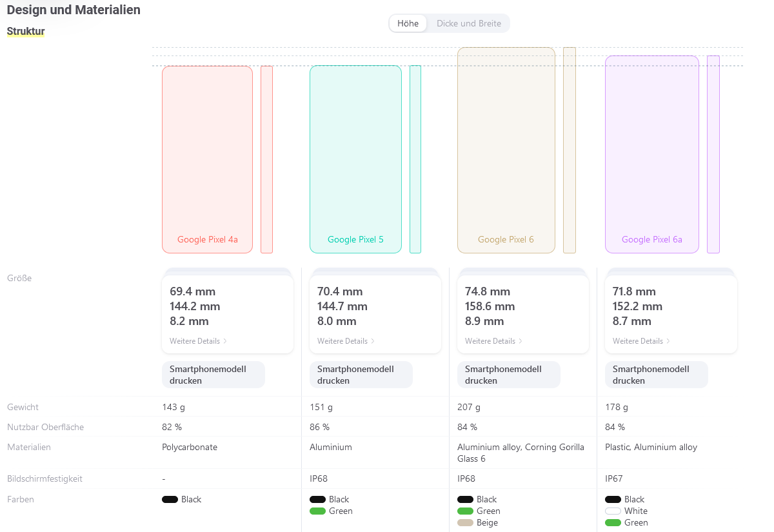774x532 pixels.
Task: Open Weitere Details for Google Pixel 6
Action: (x=493, y=341)
